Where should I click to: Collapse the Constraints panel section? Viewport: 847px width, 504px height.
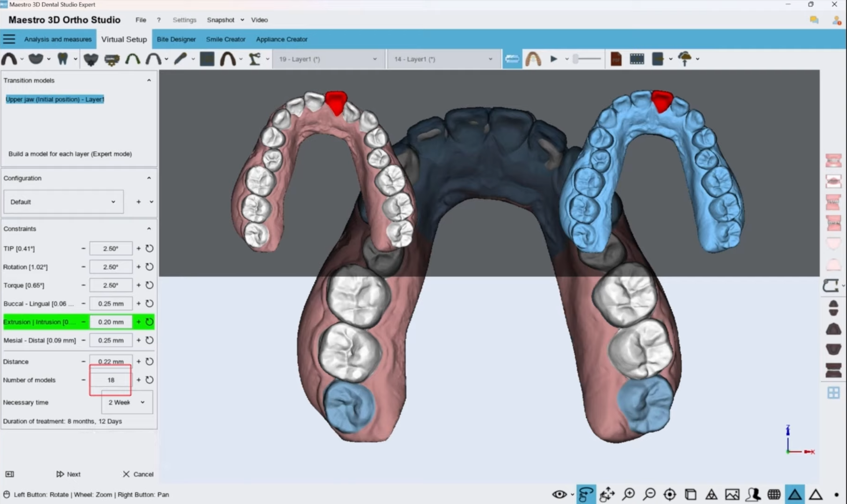(x=149, y=229)
